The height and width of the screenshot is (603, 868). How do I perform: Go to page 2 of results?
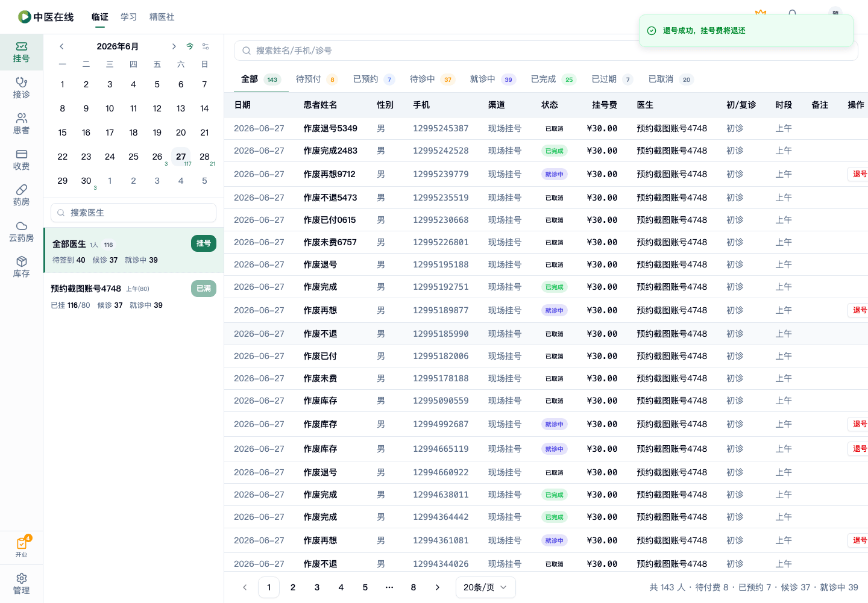pos(293,587)
